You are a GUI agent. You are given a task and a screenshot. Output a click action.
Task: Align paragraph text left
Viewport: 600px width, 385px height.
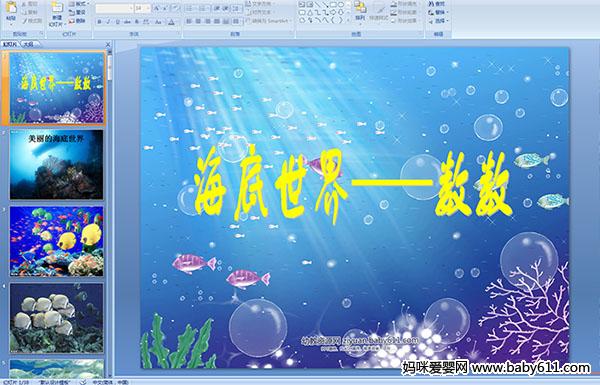point(189,21)
